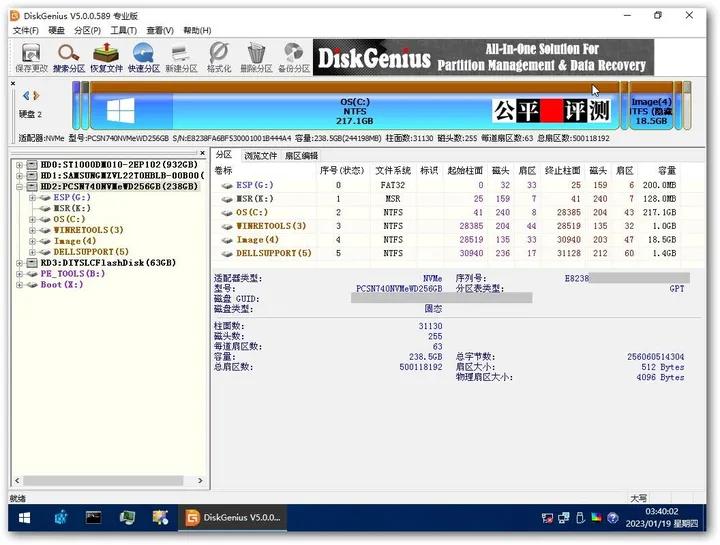
Task: Click the Windows Start button on taskbar
Action: [x=24, y=518]
